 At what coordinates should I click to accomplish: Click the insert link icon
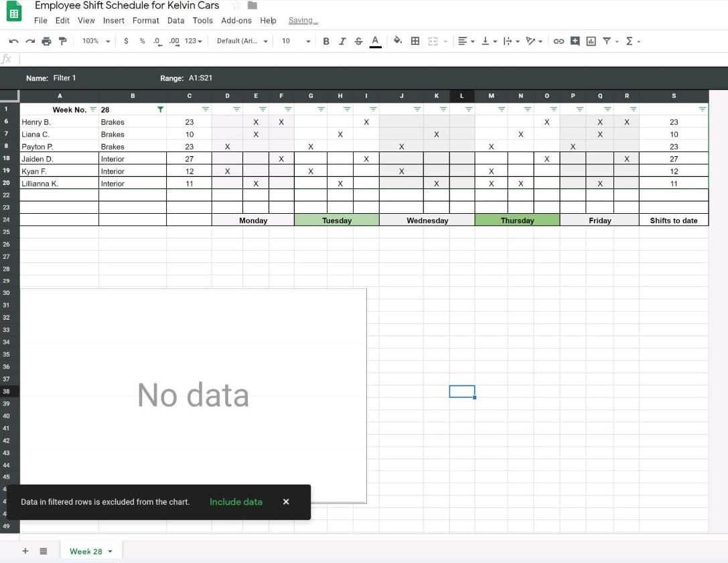[559, 41]
